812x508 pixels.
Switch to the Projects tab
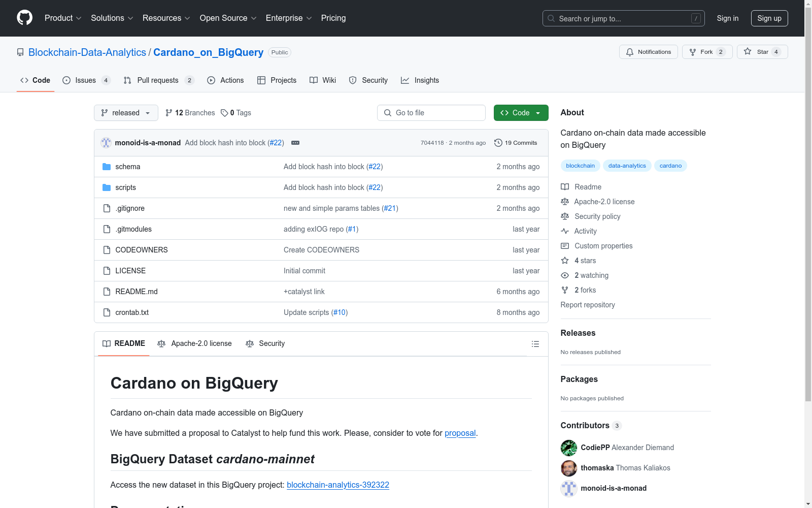pyautogui.click(x=277, y=80)
